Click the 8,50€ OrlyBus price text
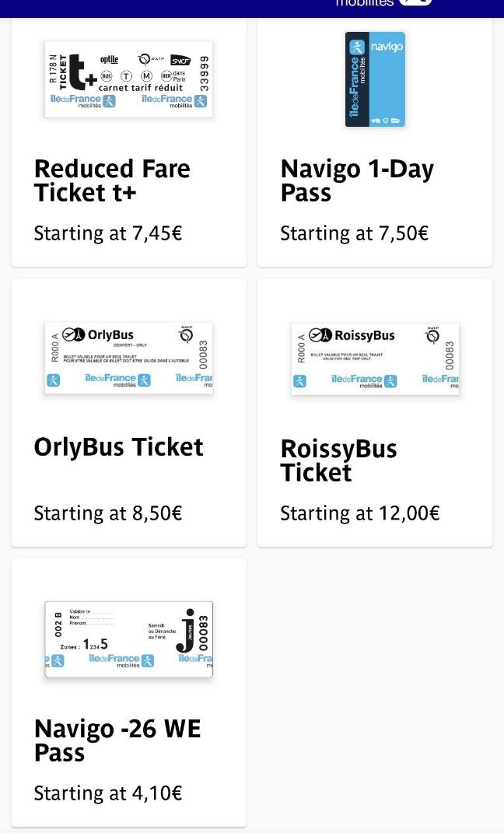This screenshot has height=840, width=504. pos(107,513)
